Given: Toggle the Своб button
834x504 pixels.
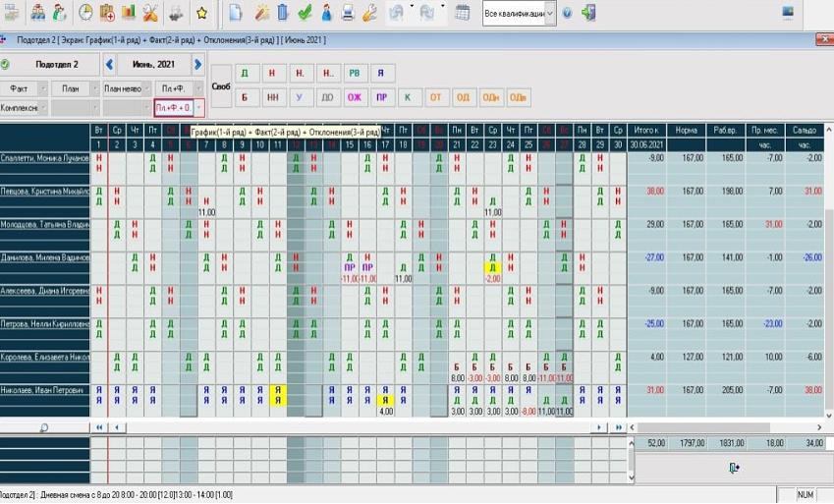Looking at the screenshot, I should pyautogui.click(x=221, y=86).
